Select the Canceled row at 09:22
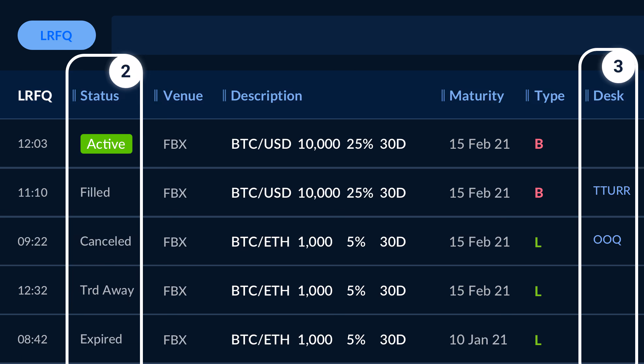Image resolution: width=644 pixels, height=364 pixels. tap(322, 241)
